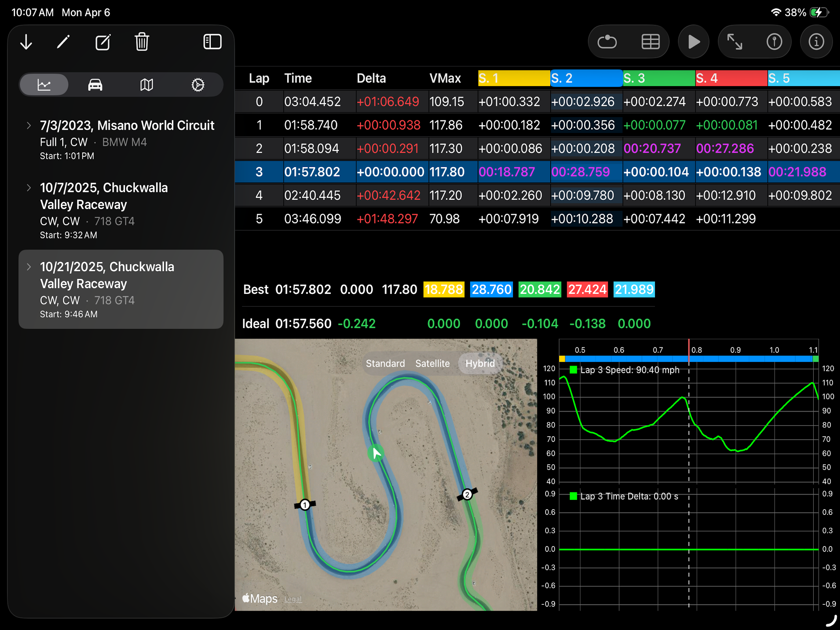840x630 pixels.
Task: Select lap 4 time 02:40.445
Action: click(312, 195)
